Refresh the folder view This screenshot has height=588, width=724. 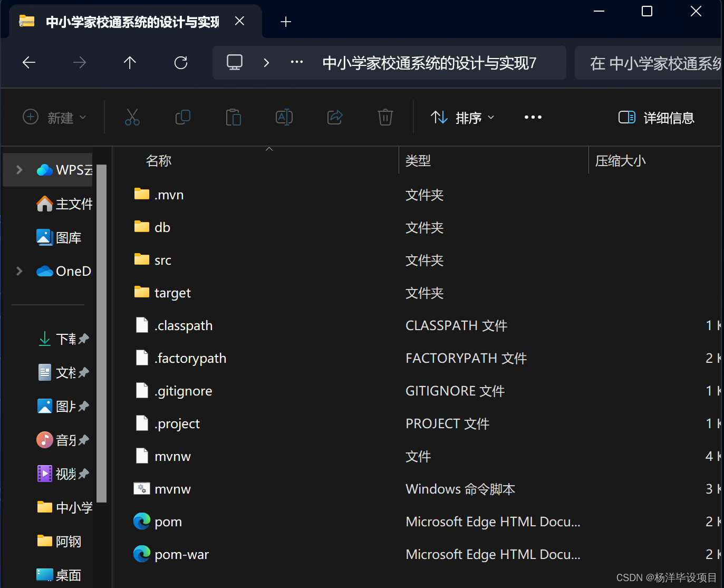(181, 62)
